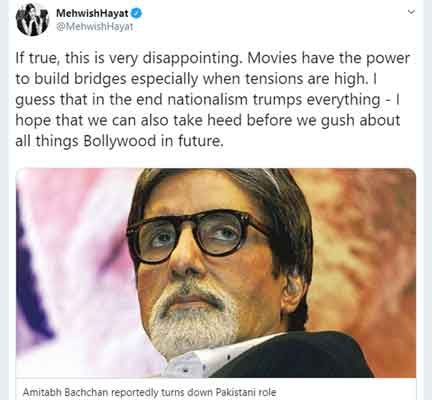Click the word 'Bollywood' in the tweet

[x=120, y=141]
